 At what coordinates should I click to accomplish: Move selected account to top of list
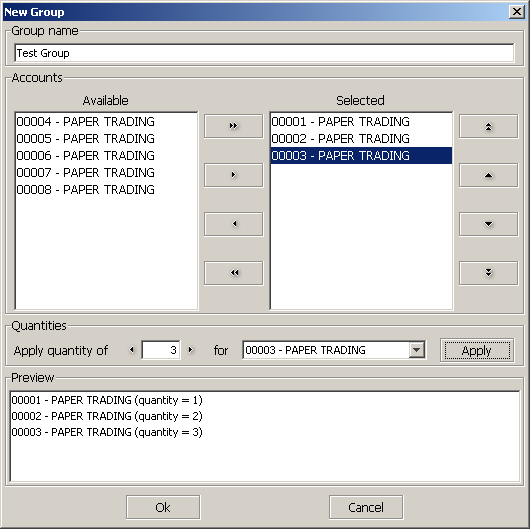point(488,126)
